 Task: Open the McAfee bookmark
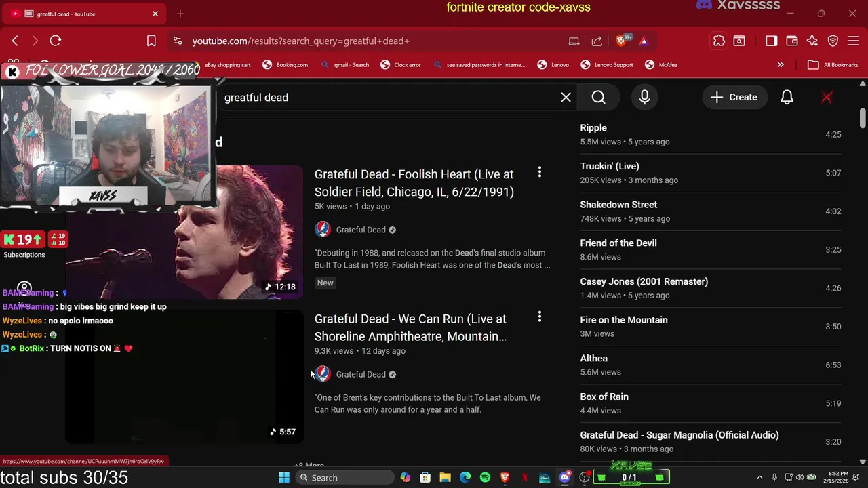pos(661,65)
